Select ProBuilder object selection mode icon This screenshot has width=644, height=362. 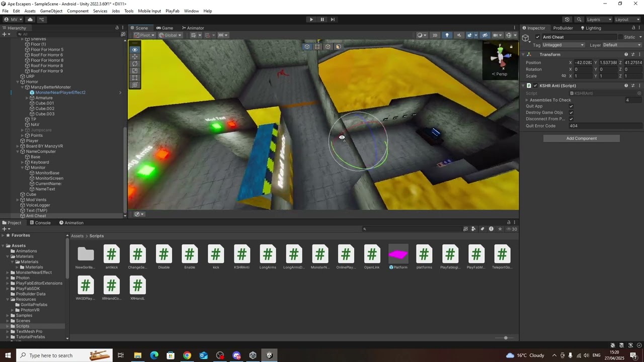click(x=307, y=47)
